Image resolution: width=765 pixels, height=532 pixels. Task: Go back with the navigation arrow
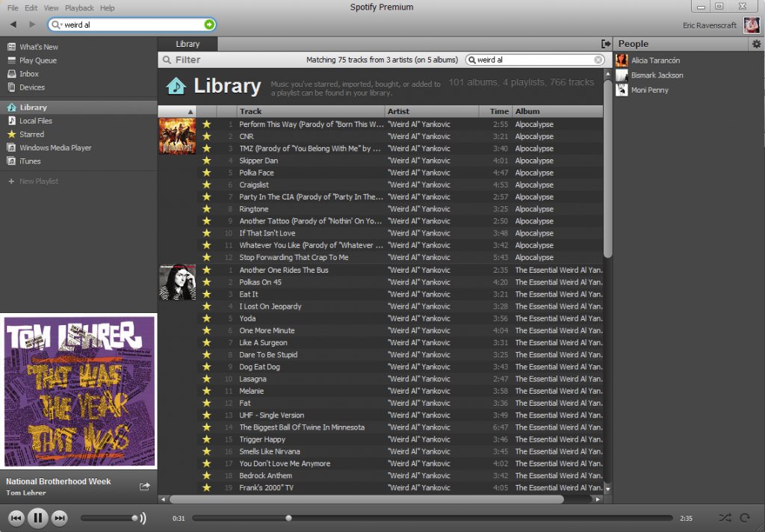click(13, 25)
